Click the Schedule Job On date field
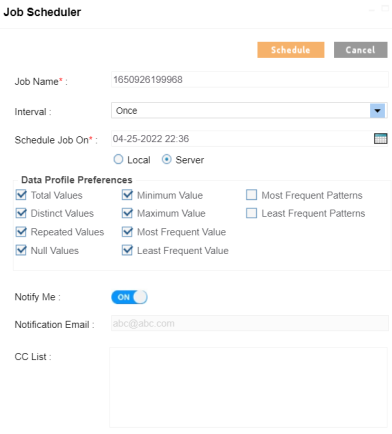 click(242, 138)
